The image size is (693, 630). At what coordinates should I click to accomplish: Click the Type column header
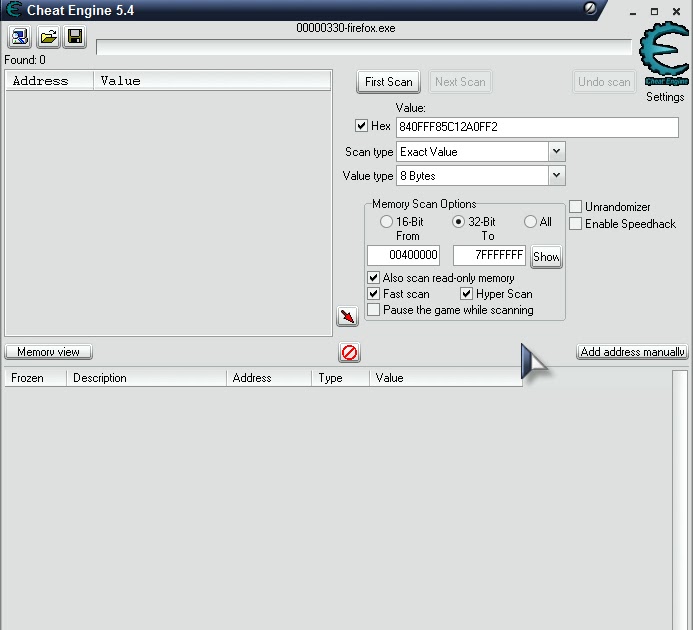pos(340,378)
